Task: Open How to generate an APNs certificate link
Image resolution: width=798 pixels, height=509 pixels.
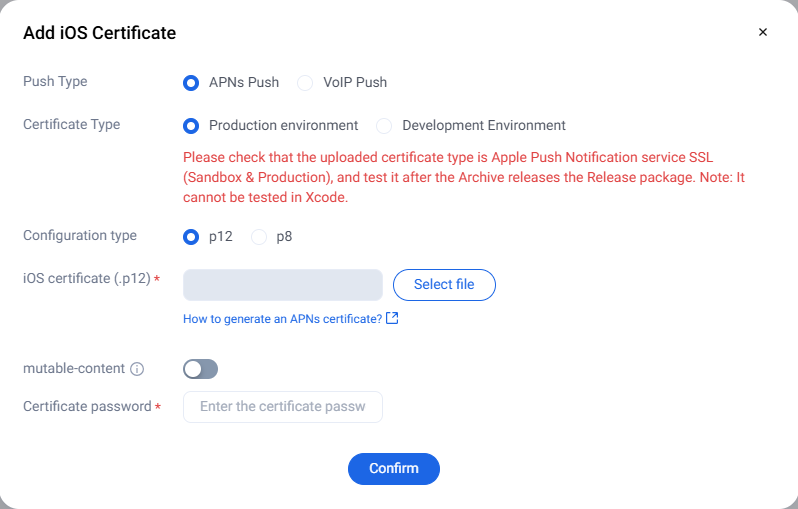Action: pyautogui.click(x=282, y=319)
